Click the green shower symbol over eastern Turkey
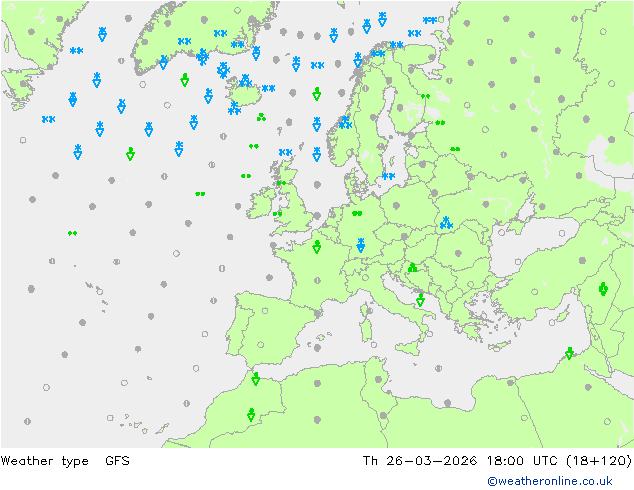 click(x=603, y=289)
